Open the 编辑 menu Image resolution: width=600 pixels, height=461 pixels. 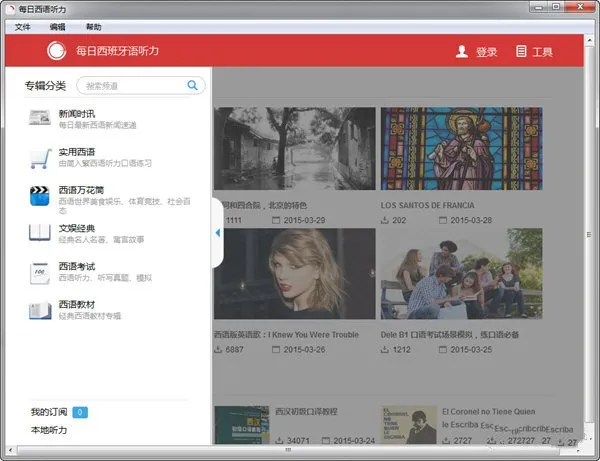[58, 27]
